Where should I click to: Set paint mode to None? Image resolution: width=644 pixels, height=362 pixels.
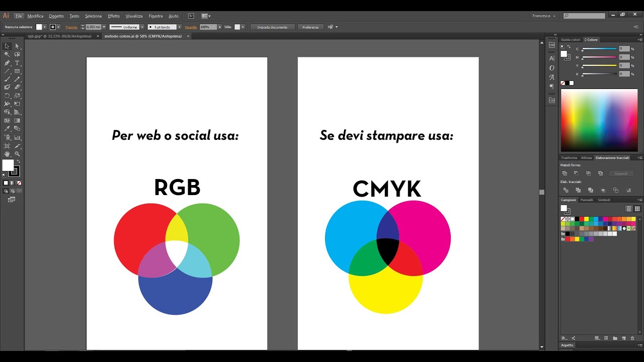coord(19,183)
